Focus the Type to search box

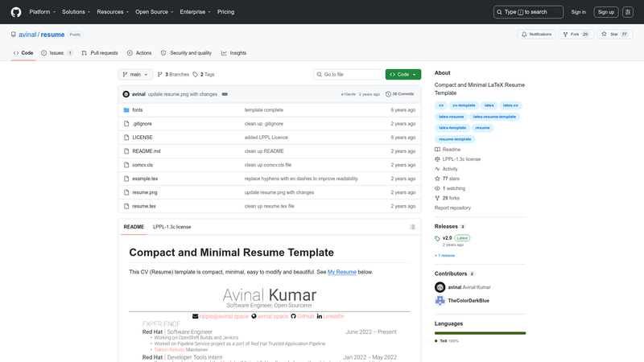(528, 12)
